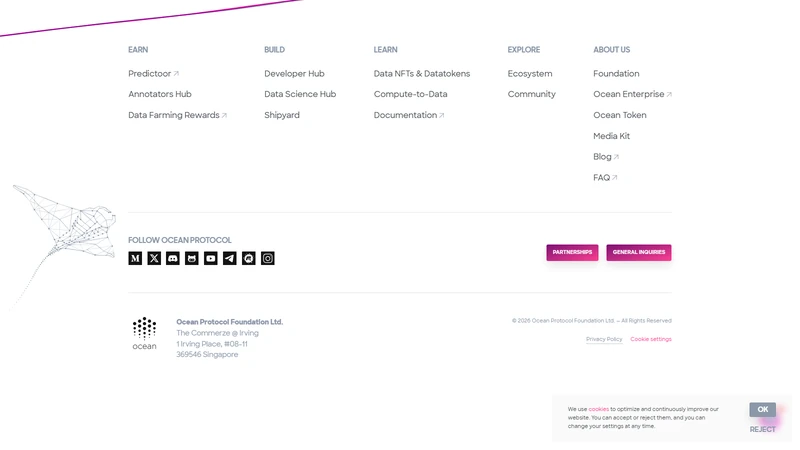Viewport: 800px width, 450px height.
Task: Go to Shipyard page
Action: 282,115
